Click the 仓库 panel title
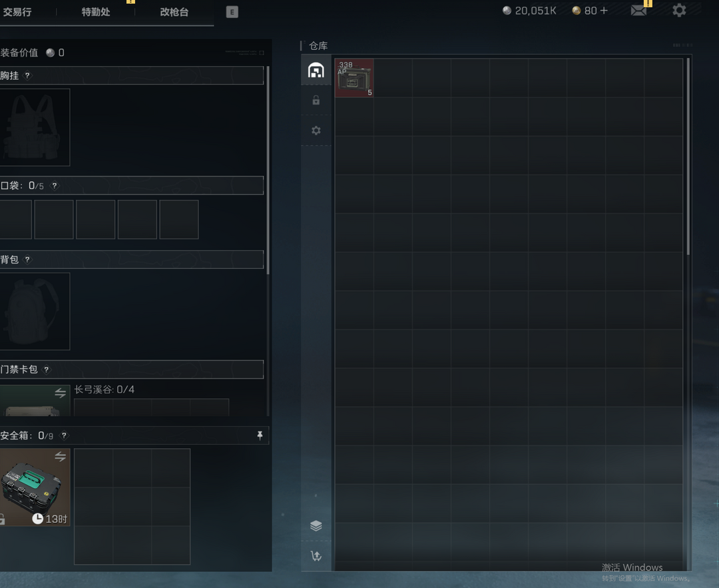 pos(318,46)
